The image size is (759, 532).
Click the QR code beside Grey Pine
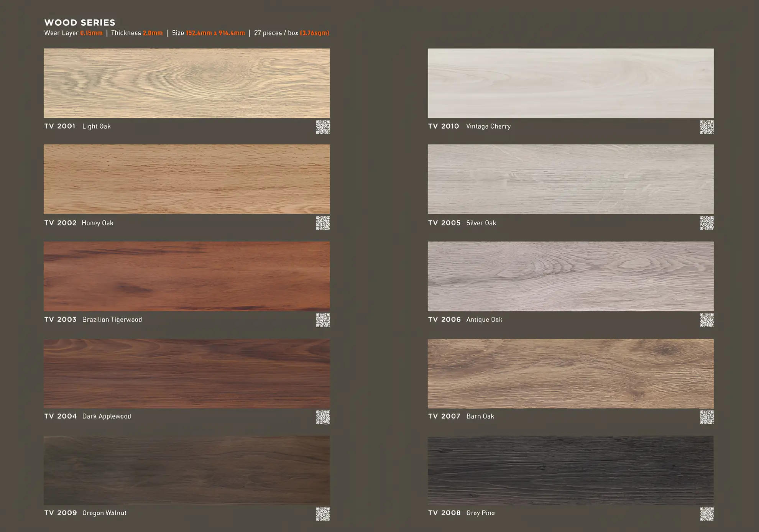(707, 514)
